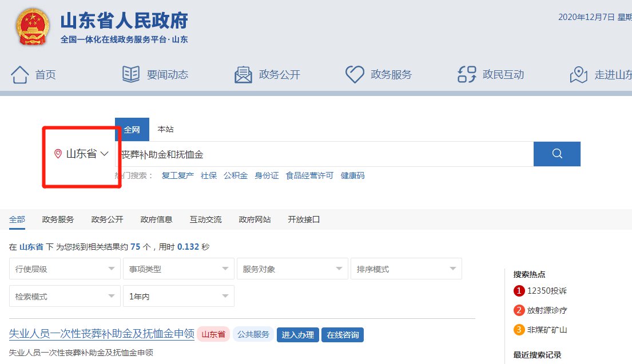The image size is (632, 364).
Task: Select the 政府网站 results tab
Action: point(255,219)
